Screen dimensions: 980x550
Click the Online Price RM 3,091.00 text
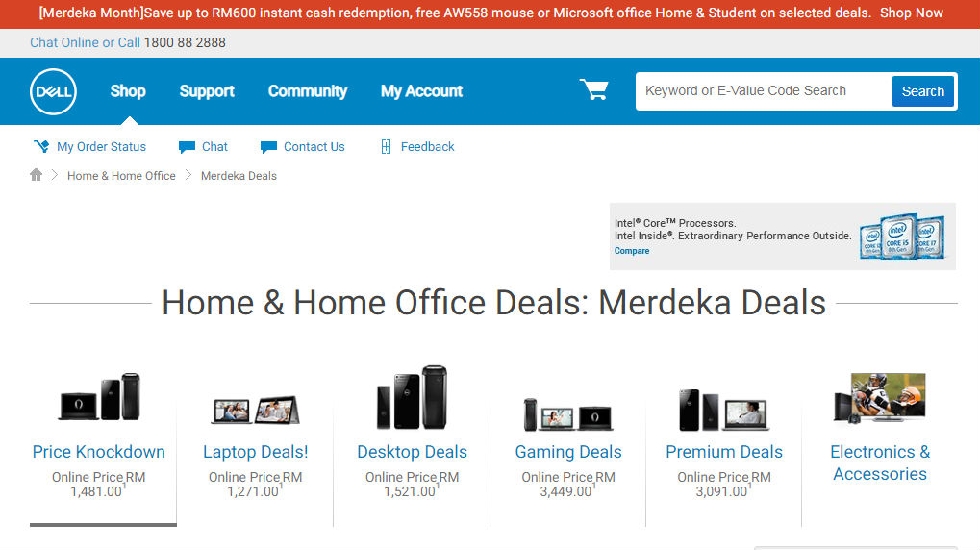coord(724,485)
